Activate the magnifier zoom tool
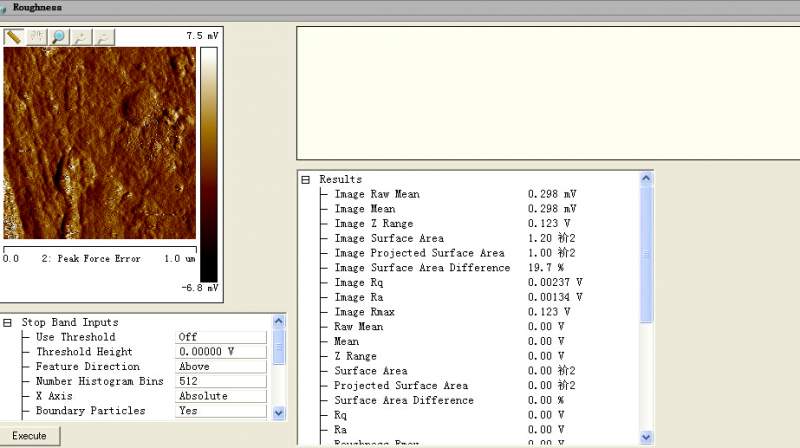 pyautogui.click(x=59, y=37)
